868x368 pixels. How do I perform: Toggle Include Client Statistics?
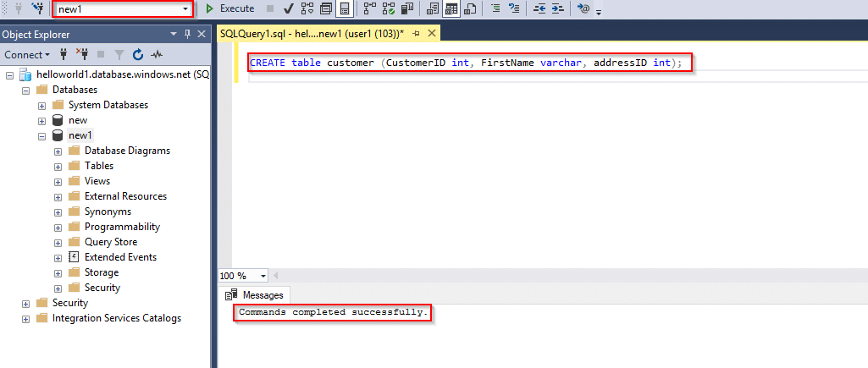tap(407, 8)
